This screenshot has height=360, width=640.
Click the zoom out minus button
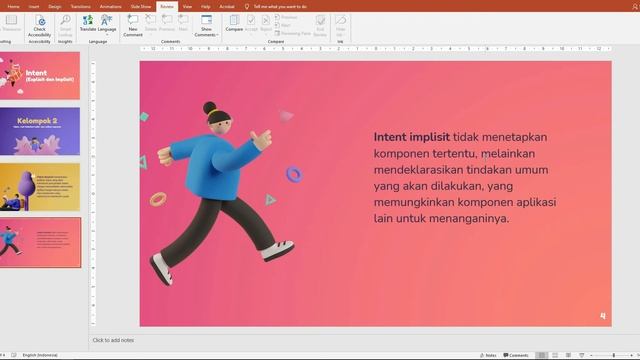[x=591, y=356]
